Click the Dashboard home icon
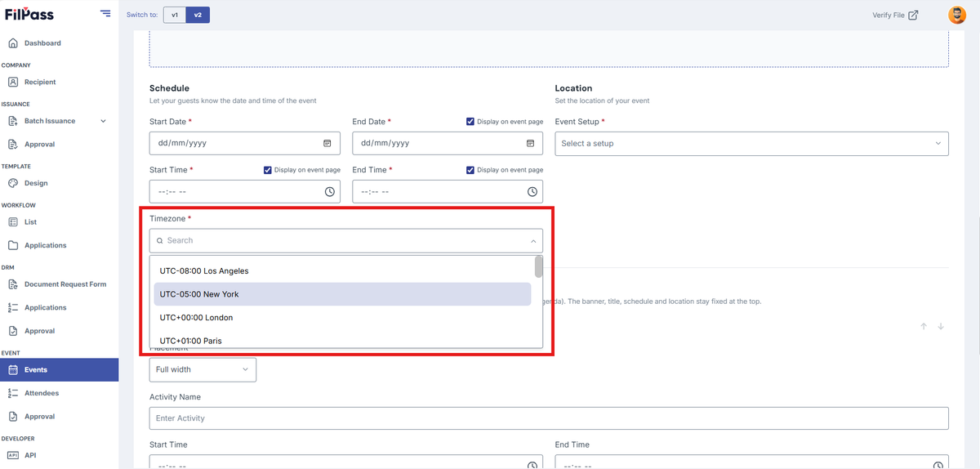The height and width of the screenshot is (469, 980). tap(13, 43)
